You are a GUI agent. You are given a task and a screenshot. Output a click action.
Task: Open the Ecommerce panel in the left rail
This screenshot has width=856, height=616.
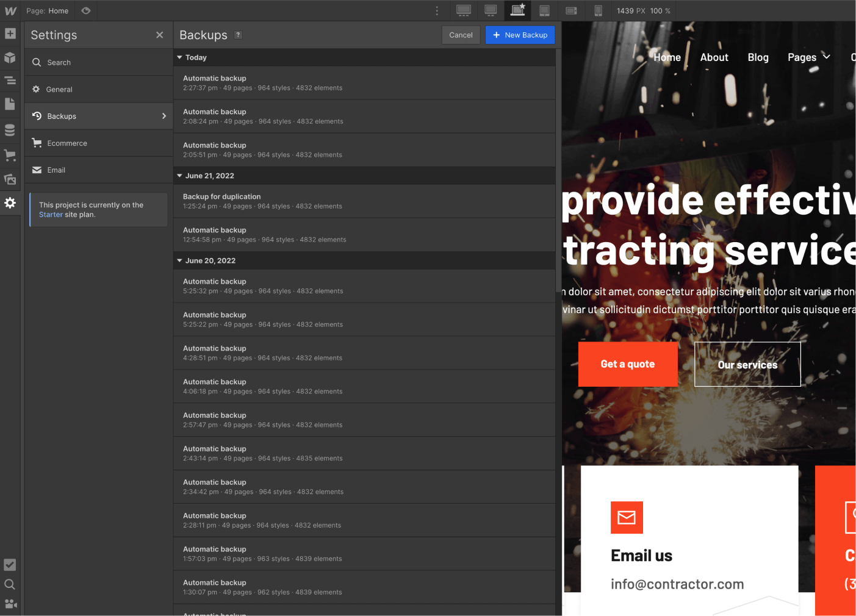click(x=10, y=155)
